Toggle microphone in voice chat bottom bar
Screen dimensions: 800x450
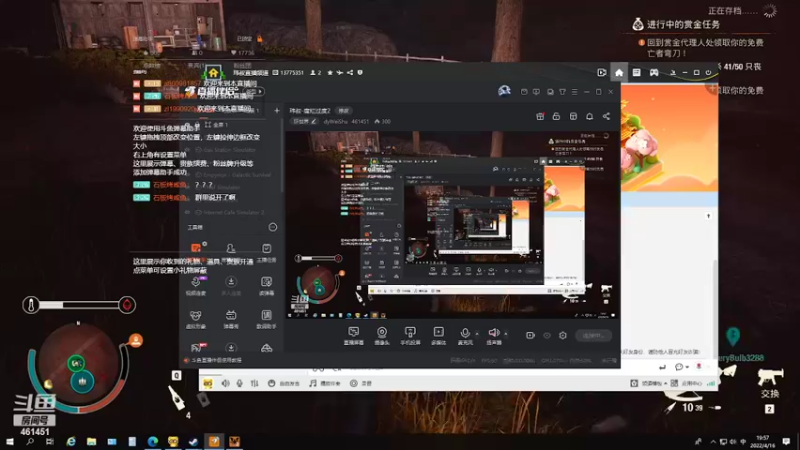pos(239,383)
